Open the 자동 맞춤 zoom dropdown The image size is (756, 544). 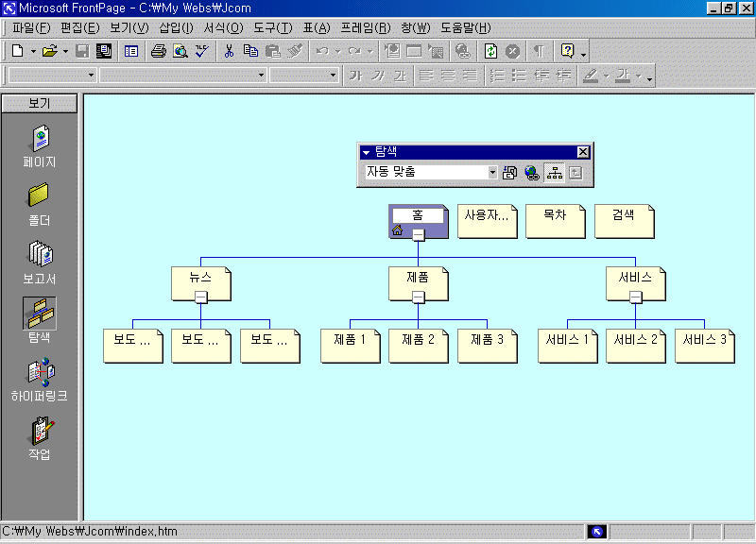pos(492,172)
